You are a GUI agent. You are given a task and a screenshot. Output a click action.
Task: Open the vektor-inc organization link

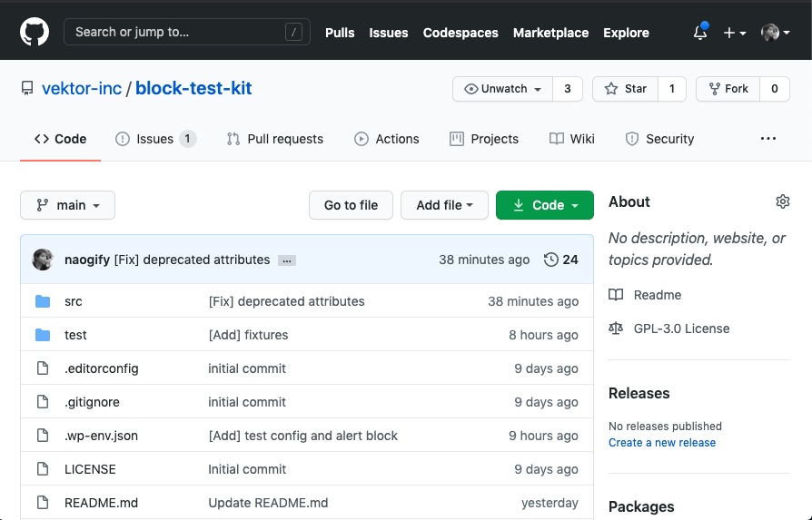pos(82,88)
